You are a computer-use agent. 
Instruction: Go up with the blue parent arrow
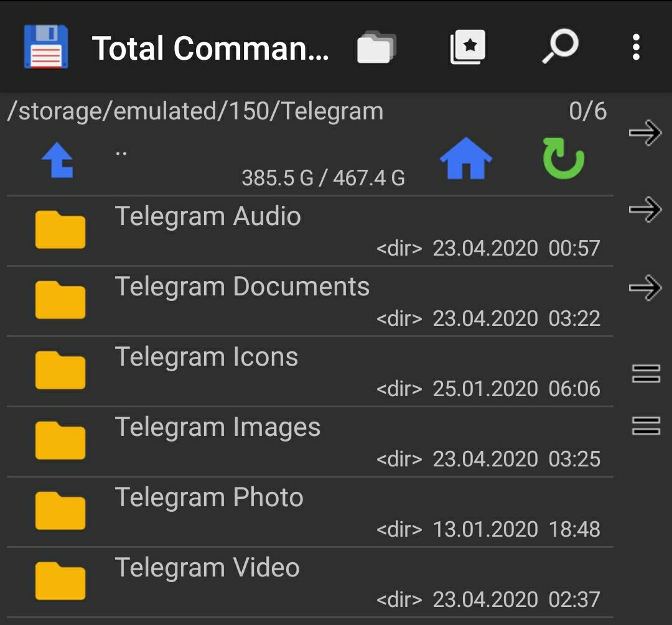[x=58, y=160]
